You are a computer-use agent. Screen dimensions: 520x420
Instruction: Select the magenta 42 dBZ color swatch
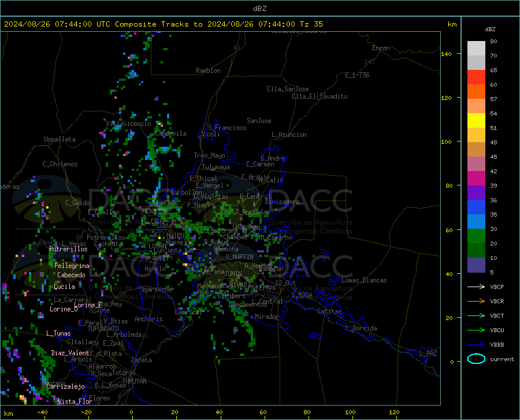point(476,179)
